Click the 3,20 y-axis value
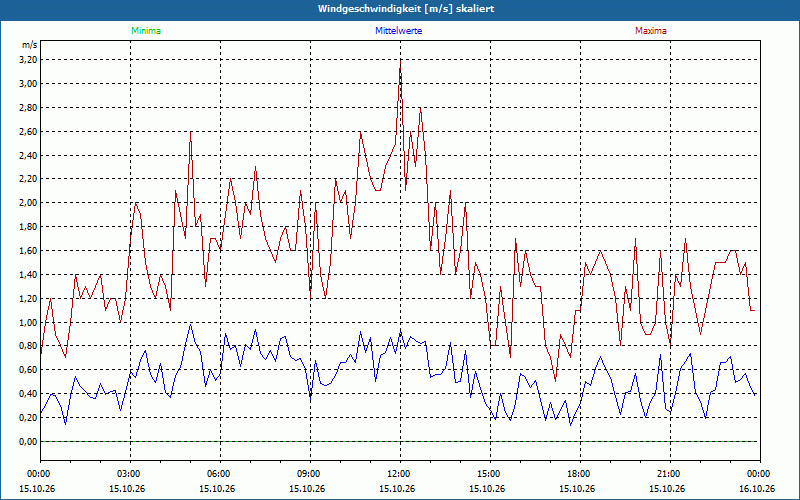This screenshot has height=500, width=800. [28, 60]
